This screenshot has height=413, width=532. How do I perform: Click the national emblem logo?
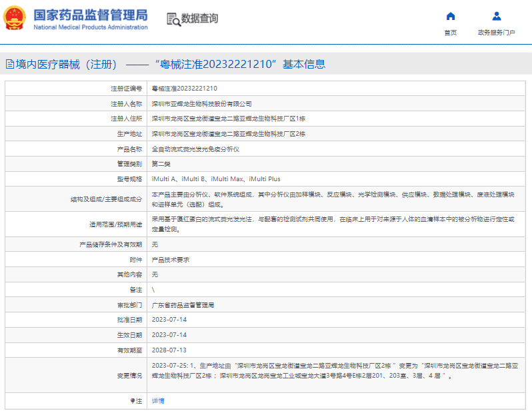pyautogui.click(x=15, y=18)
